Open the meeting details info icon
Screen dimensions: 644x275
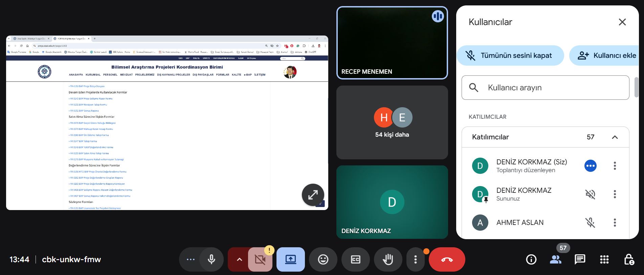pyautogui.click(x=531, y=259)
